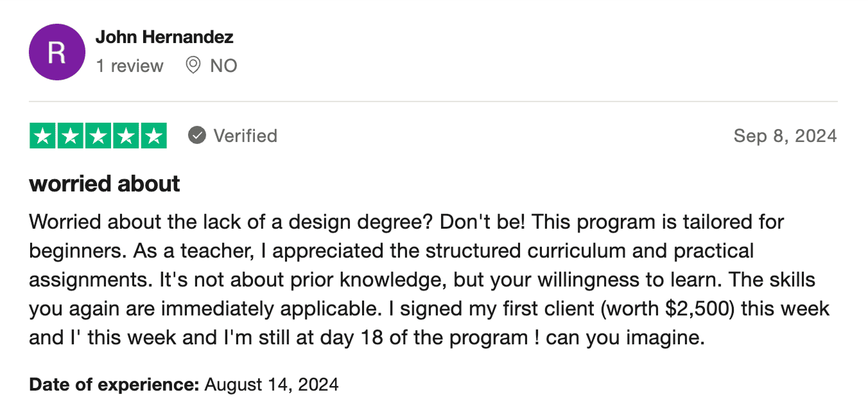868x415 pixels.
Task: Click the second green rating star
Action: coord(71,136)
